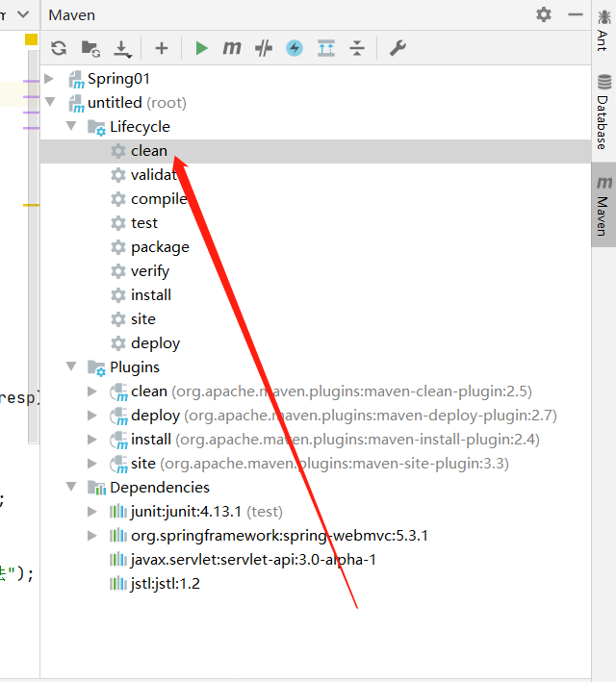616x682 pixels.
Task: Expand all tree nodes icon
Action: point(326,48)
